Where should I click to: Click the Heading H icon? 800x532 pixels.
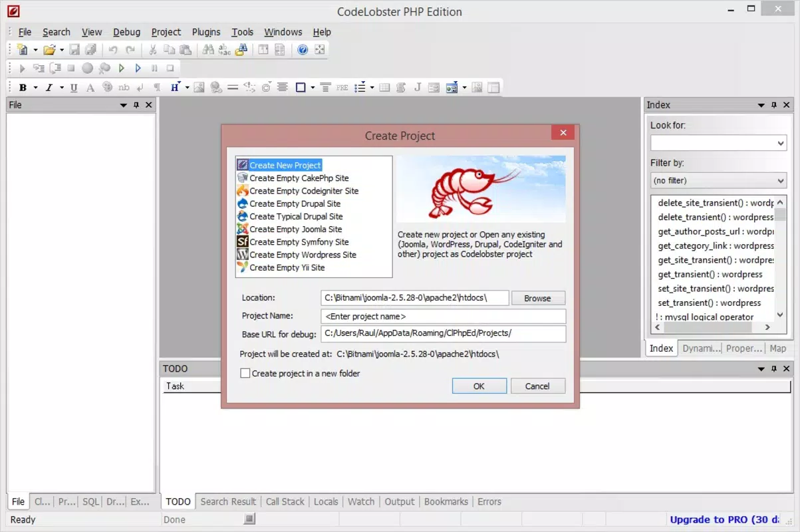(174, 87)
